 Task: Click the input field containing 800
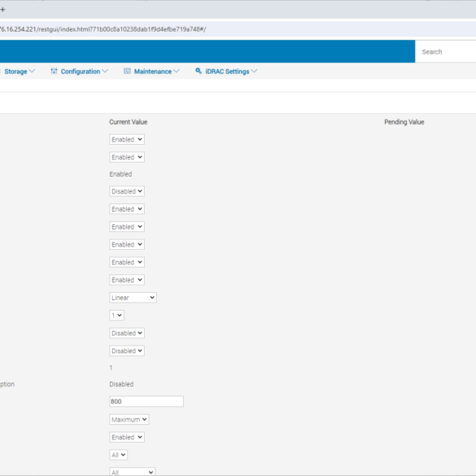point(146,401)
